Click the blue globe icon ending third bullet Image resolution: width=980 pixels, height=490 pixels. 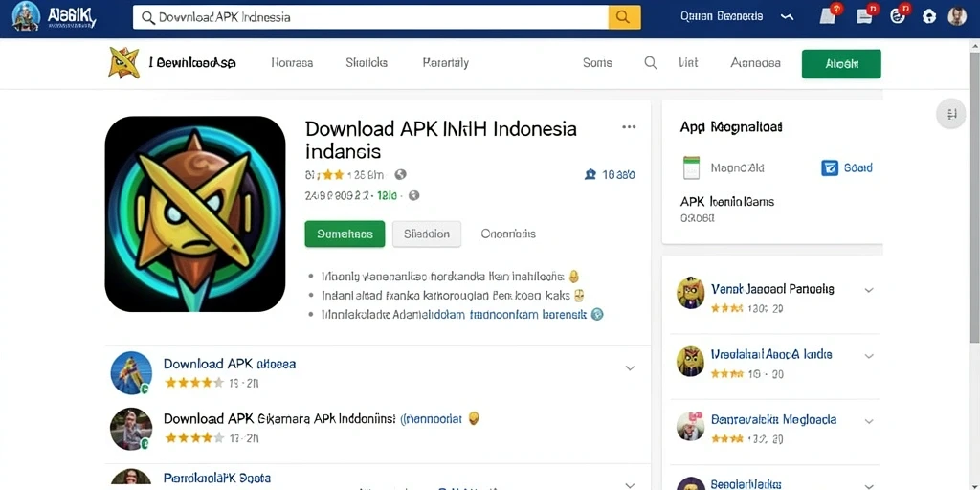(597, 315)
